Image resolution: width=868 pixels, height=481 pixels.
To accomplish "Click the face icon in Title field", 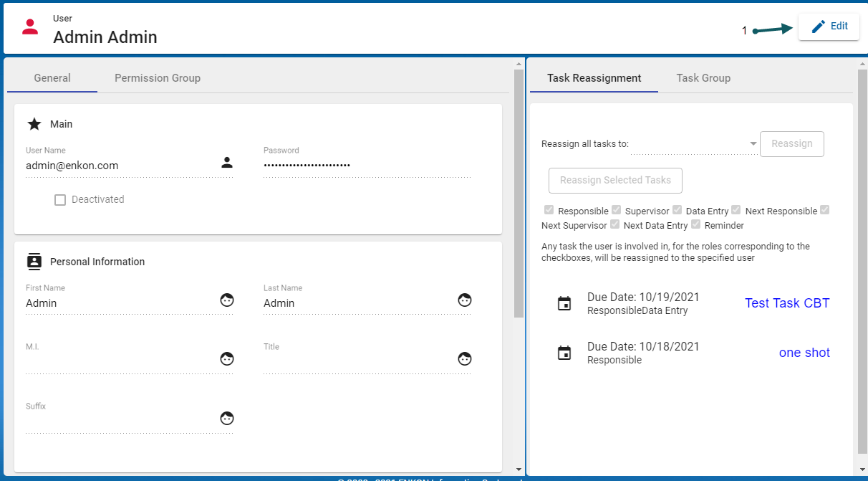I will click(465, 359).
